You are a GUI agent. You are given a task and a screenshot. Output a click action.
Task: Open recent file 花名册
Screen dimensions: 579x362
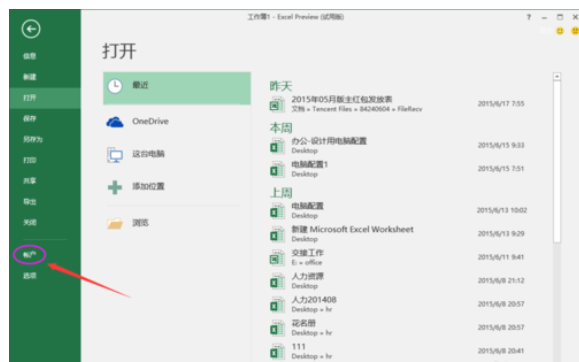pos(304,323)
